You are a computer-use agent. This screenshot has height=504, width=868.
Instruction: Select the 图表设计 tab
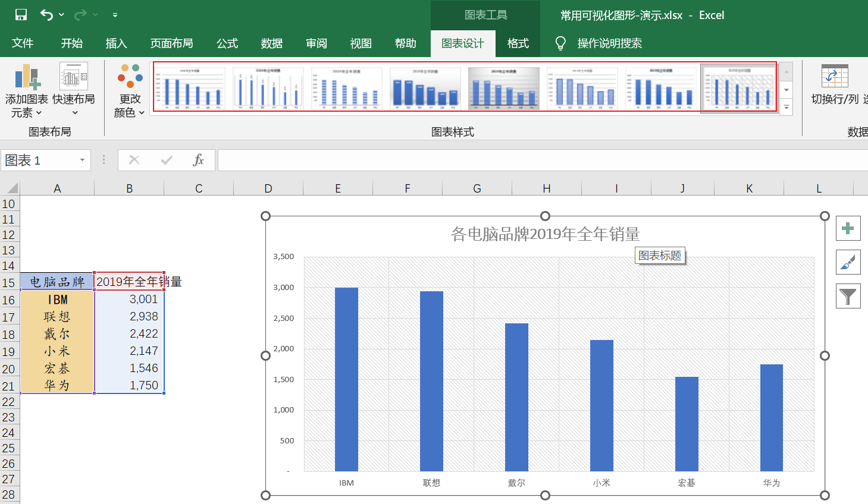click(x=463, y=43)
